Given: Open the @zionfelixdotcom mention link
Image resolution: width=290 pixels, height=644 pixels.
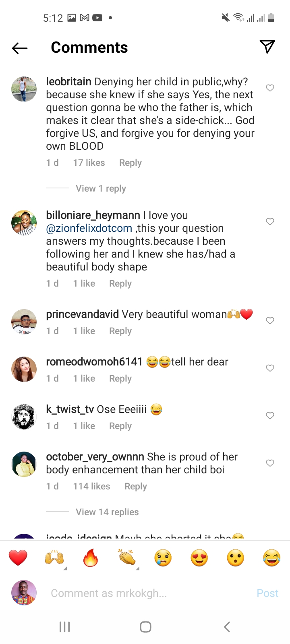Looking at the screenshot, I should [89, 228].
